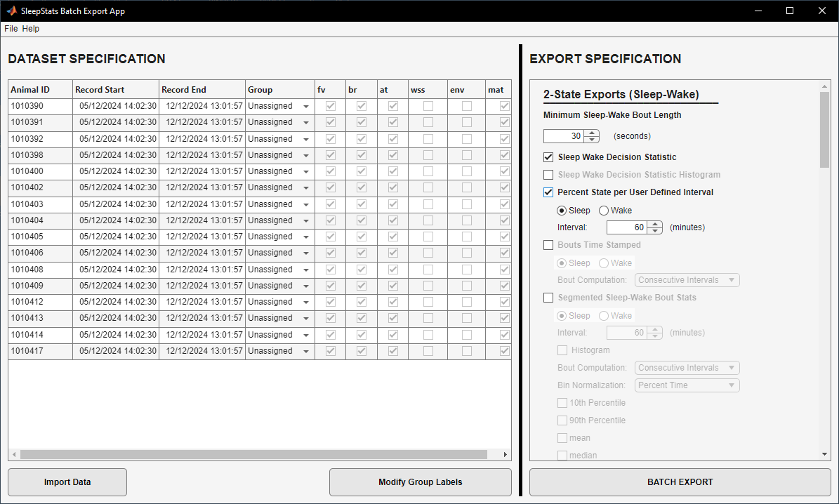Toggle fv checkbox for animal 1010390
Screen dimensions: 839x504
331,106
